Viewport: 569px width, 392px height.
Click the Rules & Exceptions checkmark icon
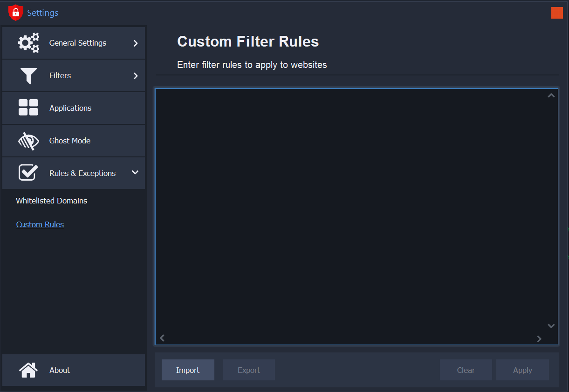[x=28, y=173]
